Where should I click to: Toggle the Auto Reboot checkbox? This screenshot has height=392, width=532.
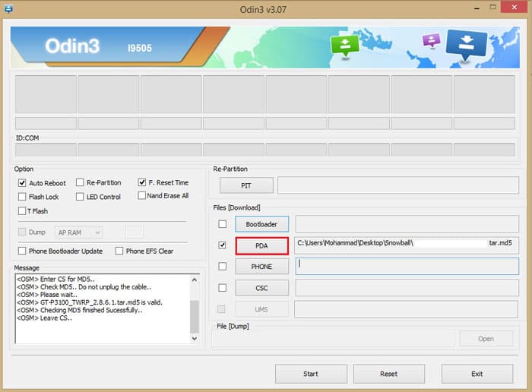tap(22, 183)
